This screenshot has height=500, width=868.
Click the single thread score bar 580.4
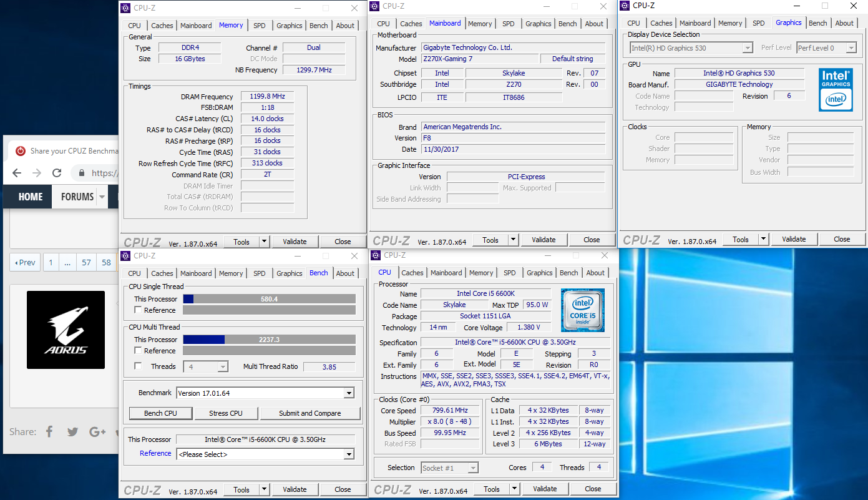tap(269, 299)
